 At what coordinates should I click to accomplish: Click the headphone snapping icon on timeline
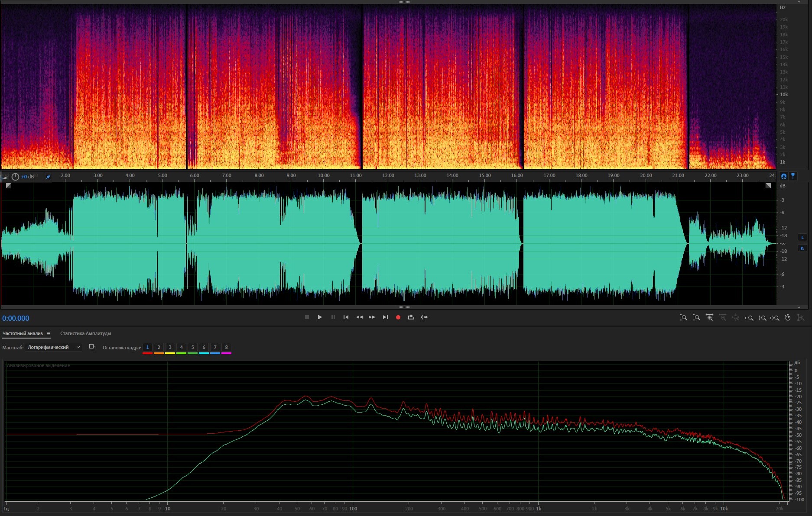783,176
